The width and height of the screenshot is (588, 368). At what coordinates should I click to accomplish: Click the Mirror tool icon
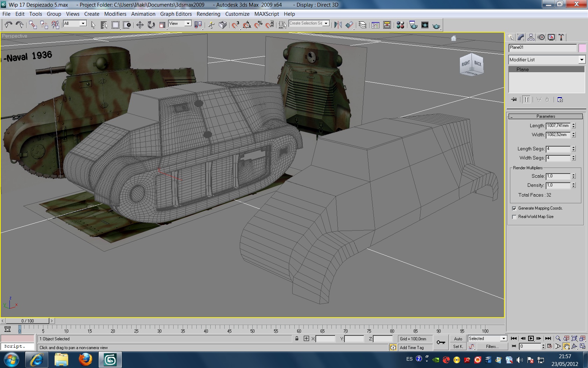click(x=338, y=25)
